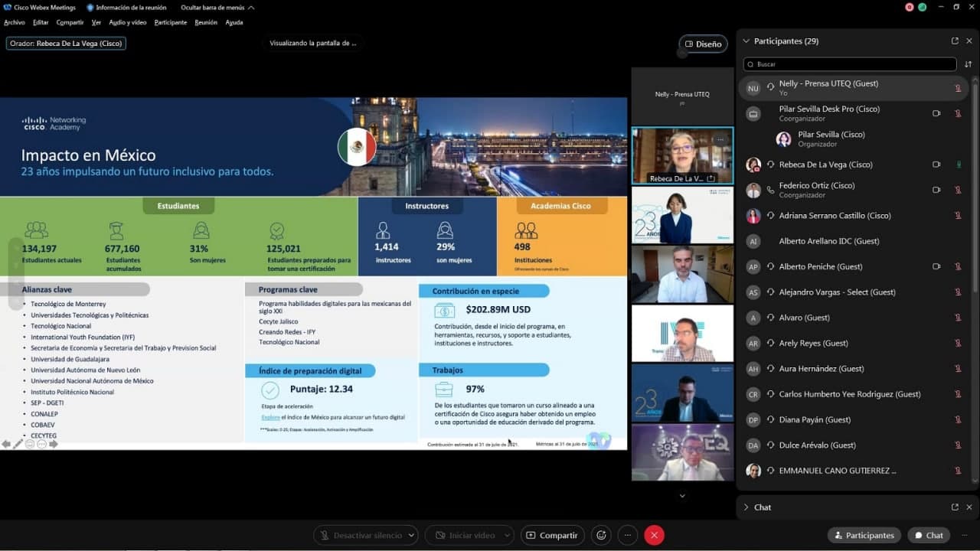
Task: Open the Archivo menu
Action: click(x=14, y=22)
